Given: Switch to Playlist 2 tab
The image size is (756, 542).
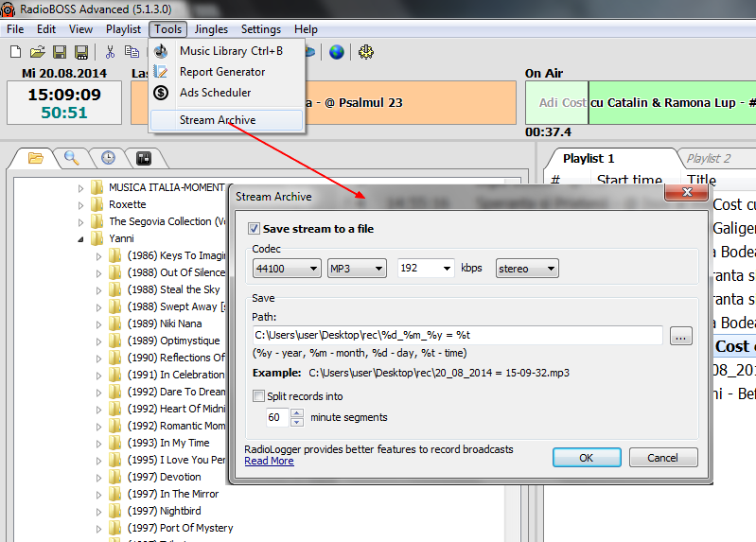Looking at the screenshot, I should tap(709, 158).
